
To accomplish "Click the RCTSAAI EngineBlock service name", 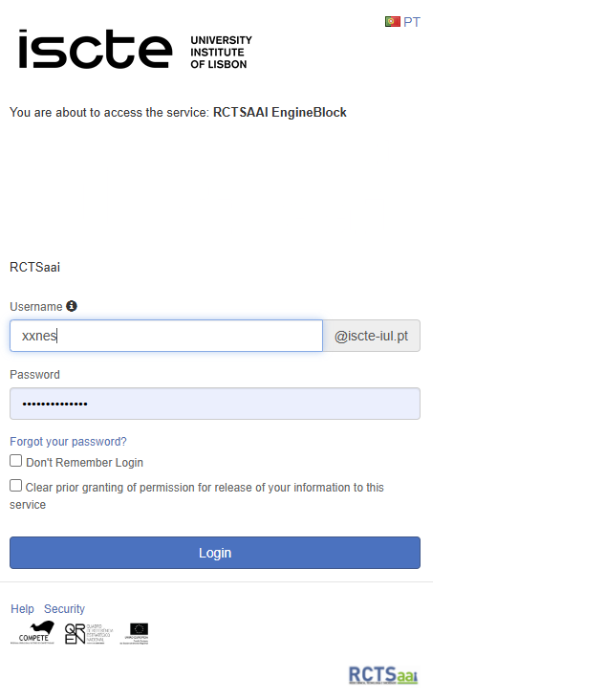I will 279,113.
